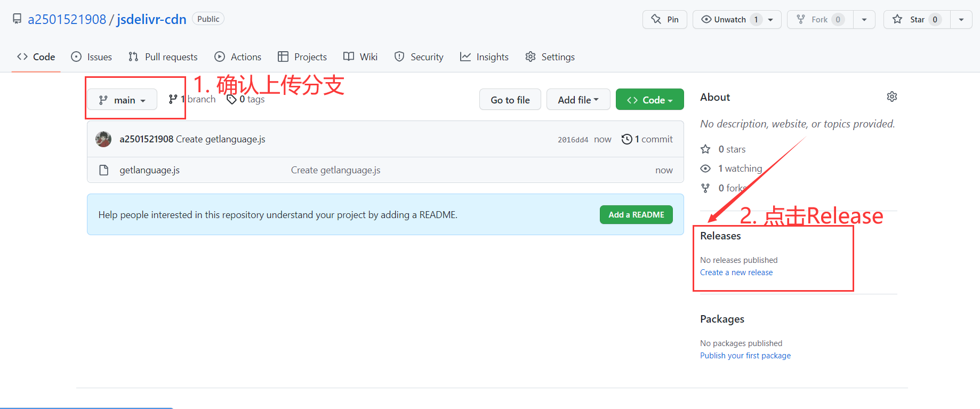View the 1 branch link
The width and height of the screenshot is (980, 409).
[192, 99]
